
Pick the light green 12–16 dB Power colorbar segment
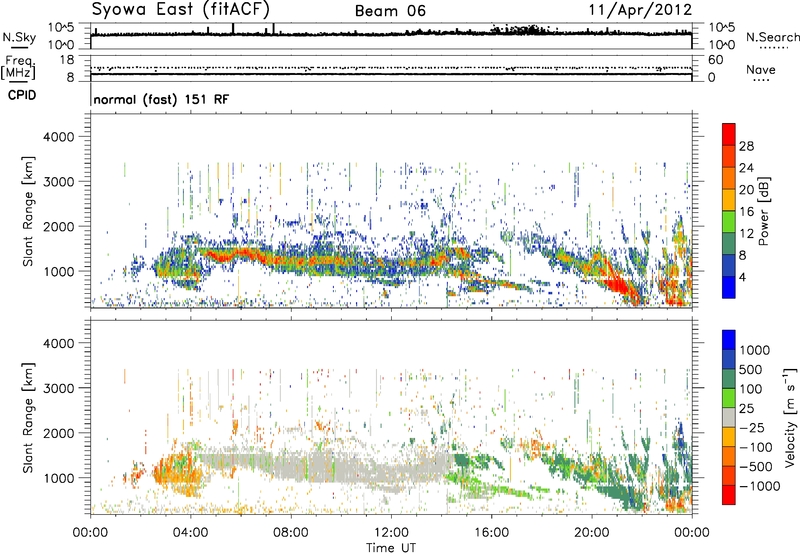[729, 222]
